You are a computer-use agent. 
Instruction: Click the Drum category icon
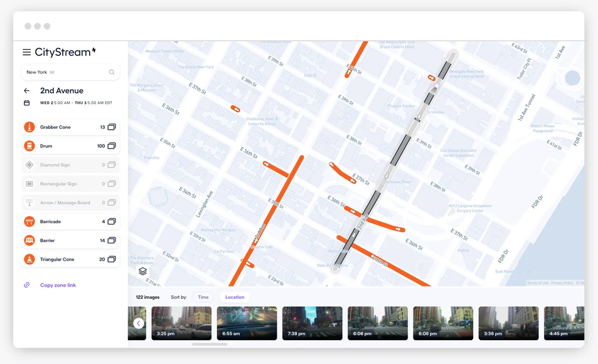[28, 146]
